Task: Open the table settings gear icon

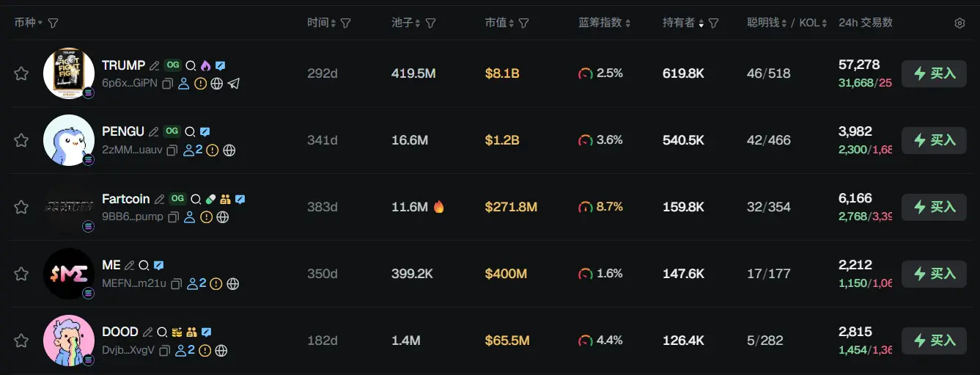Action: tap(959, 23)
